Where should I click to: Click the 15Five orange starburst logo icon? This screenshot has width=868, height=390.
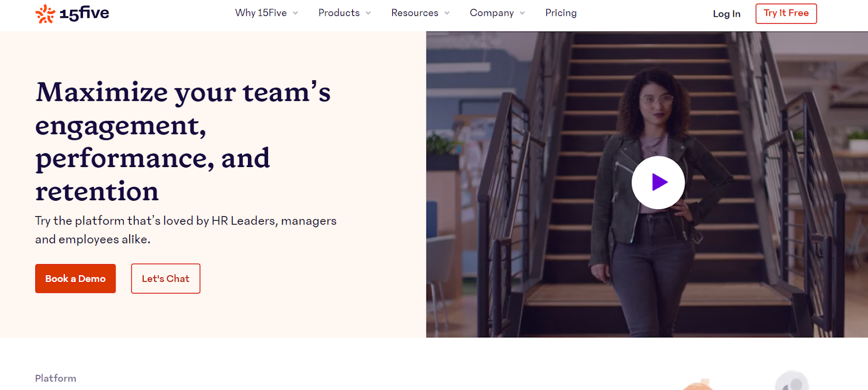45,14
